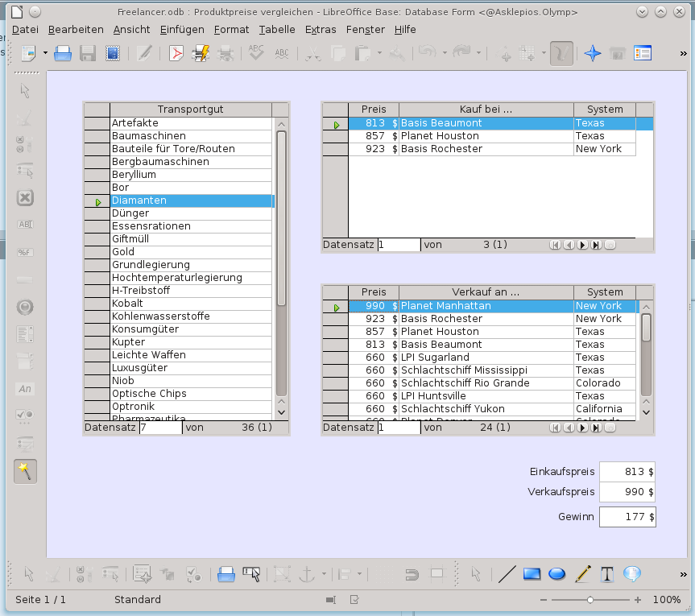Screen dimensions: 695x616
Task: Toggle automatic spell checking
Action: tap(281, 54)
